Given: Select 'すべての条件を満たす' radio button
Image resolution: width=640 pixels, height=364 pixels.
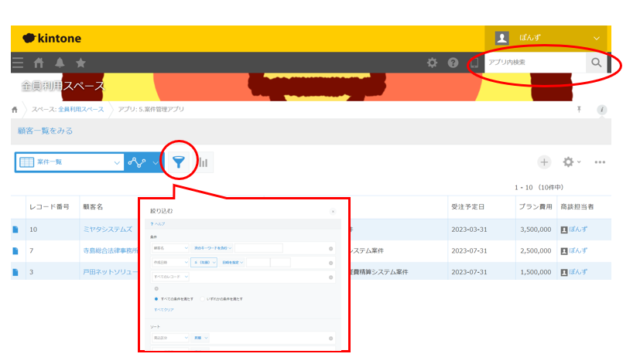Looking at the screenshot, I should point(157,298).
